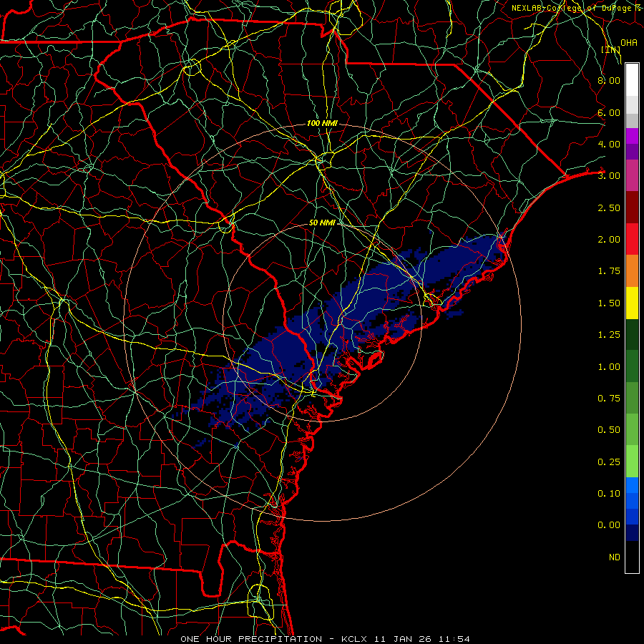
Task: Click the 1.50 legend value
Action: click(609, 303)
